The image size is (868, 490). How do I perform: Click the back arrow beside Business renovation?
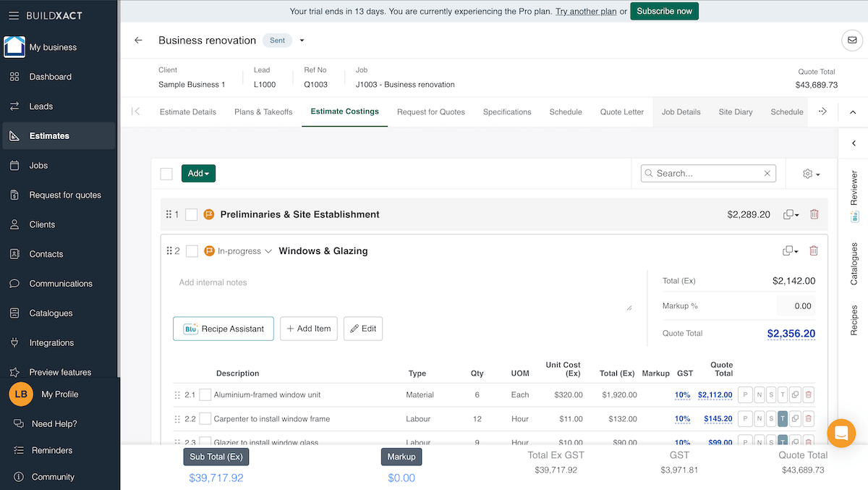click(x=137, y=41)
